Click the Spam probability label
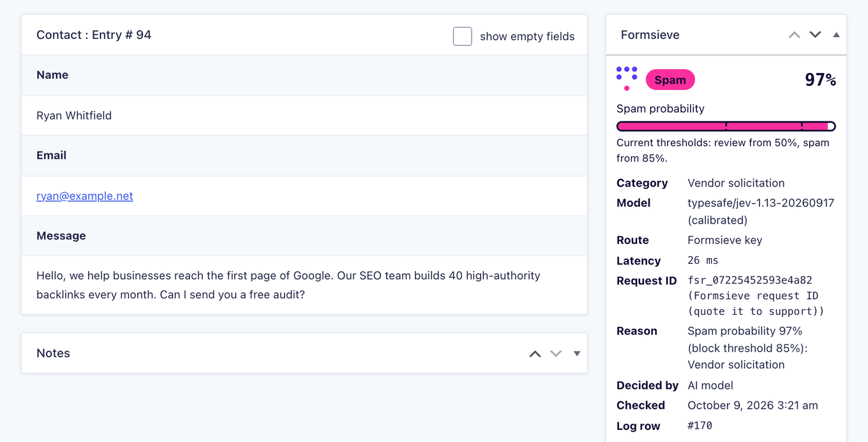 [661, 109]
